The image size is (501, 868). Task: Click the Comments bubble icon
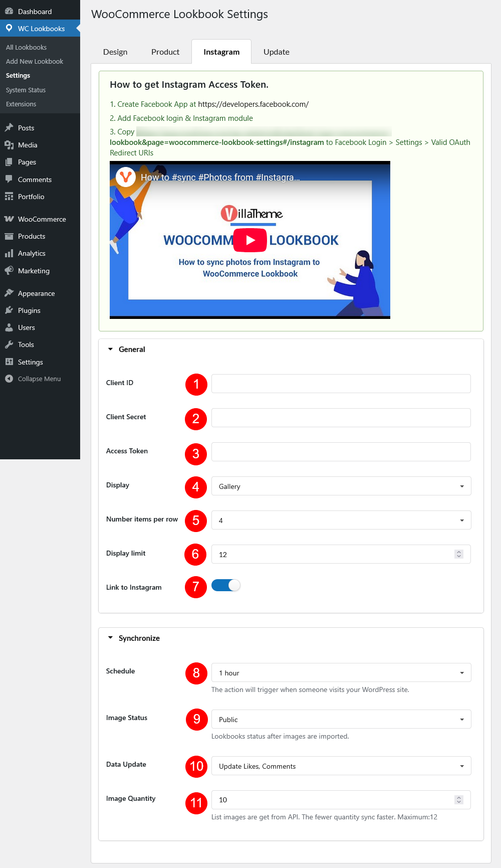[x=9, y=179]
